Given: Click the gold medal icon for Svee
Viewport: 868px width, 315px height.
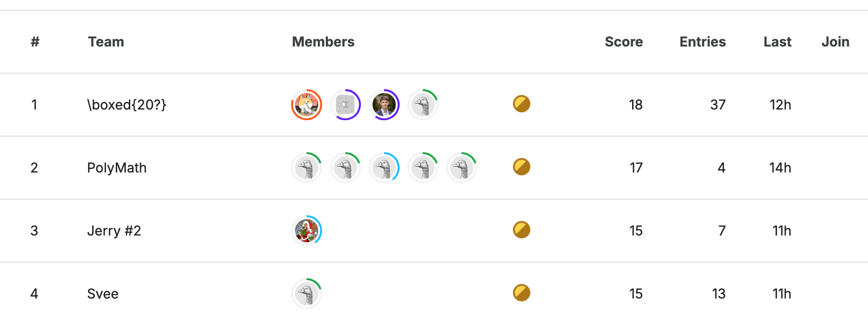Looking at the screenshot, I should tap(522, 293).
